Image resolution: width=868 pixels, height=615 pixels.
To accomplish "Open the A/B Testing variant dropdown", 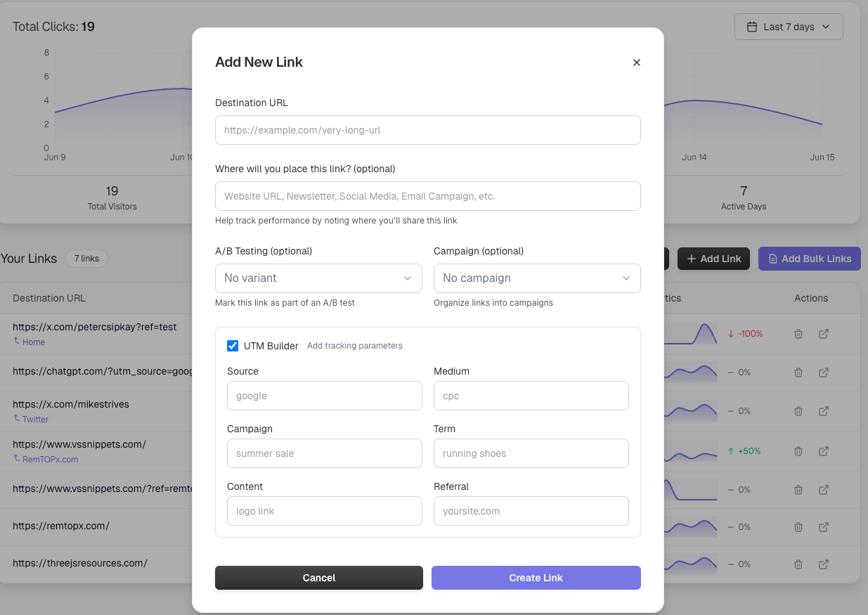I will coord(318,278).
